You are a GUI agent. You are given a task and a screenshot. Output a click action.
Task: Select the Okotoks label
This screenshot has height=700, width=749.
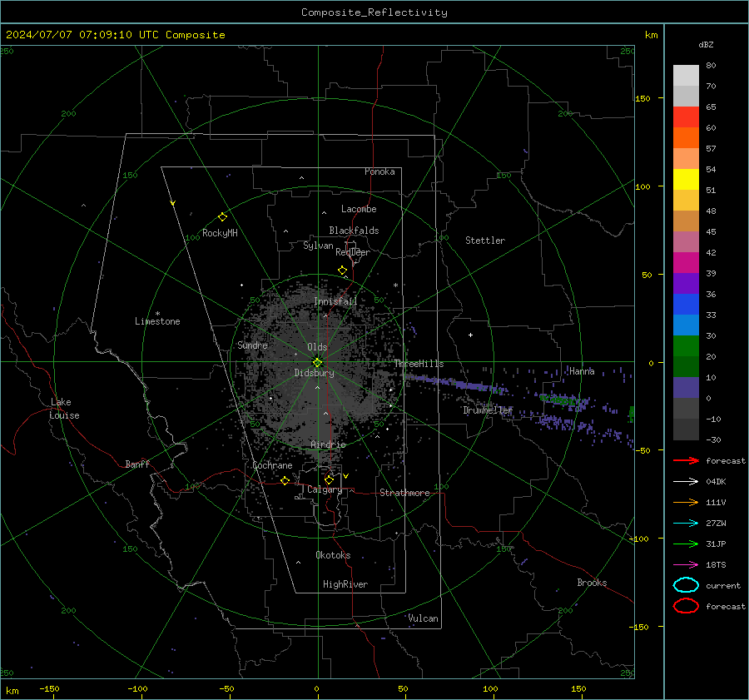[x=333, y=555]
